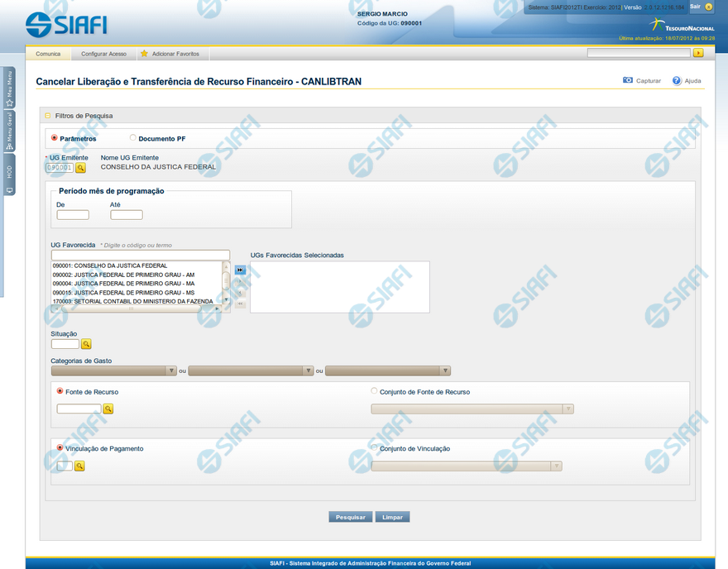The width and height of the screenshot is (728, 569).
Task: Click the Limpar button
Action: point(393,517)
